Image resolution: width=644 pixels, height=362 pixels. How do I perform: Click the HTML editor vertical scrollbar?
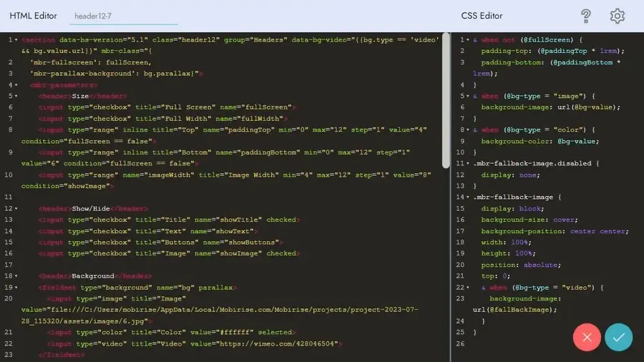[x=446, y=101]
